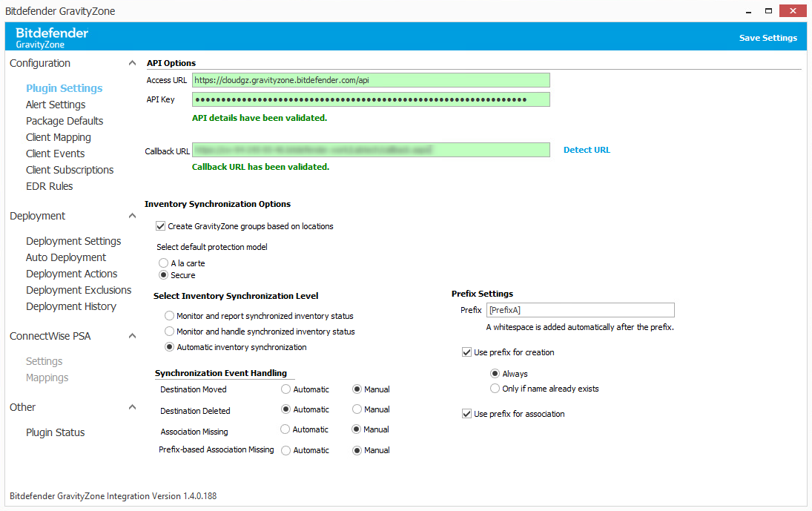The width and height of the screenshot is (812, 511).
Task: Toggle Create GravityZone groups based on locations
Action: [x=161, y=226]
